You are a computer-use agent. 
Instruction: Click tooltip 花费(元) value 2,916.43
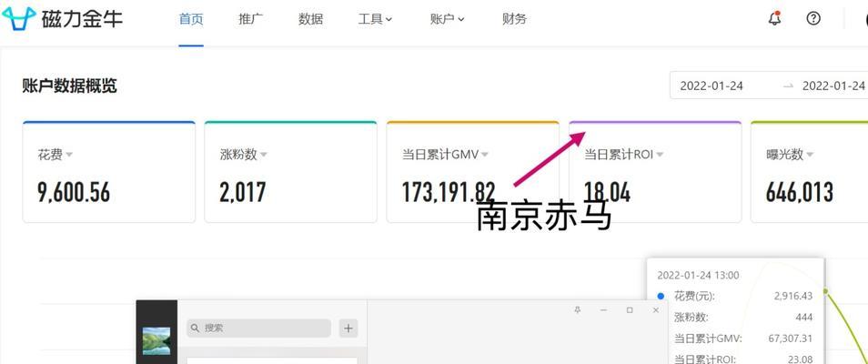[793, 296]
